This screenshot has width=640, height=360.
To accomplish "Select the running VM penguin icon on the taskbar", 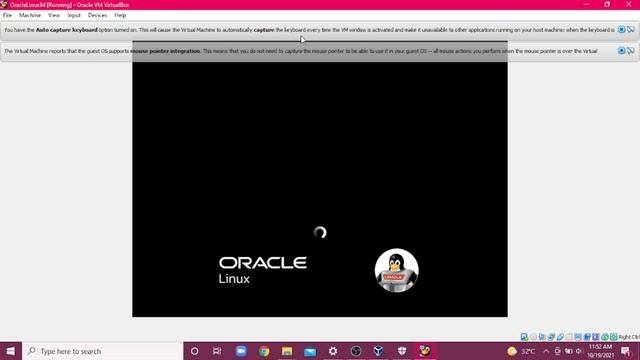I will click(425, 351).
